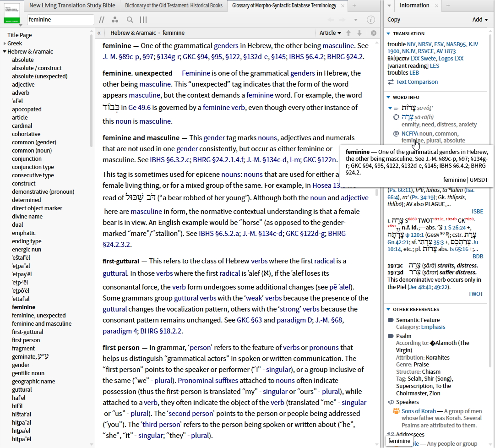Switch to Dictionary of the Old Testament tab
This screenshot has width=495, height=448.
(x=174, y=5)
